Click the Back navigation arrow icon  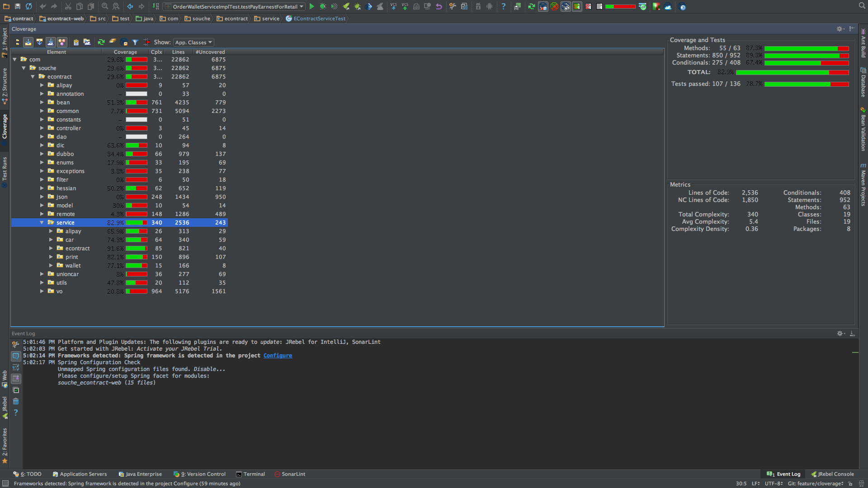tap(130, 6)
